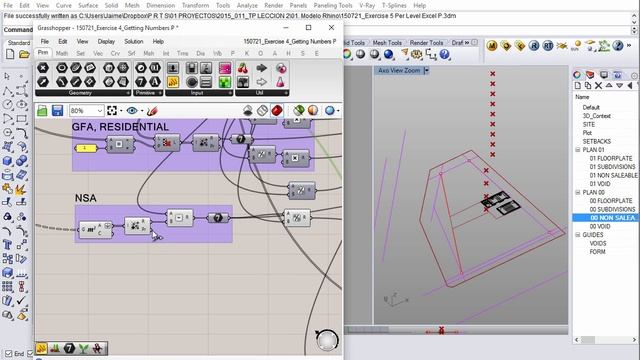Click the Layers panel horizontal scrollbar
640x360 pixels.
[605, 340]
